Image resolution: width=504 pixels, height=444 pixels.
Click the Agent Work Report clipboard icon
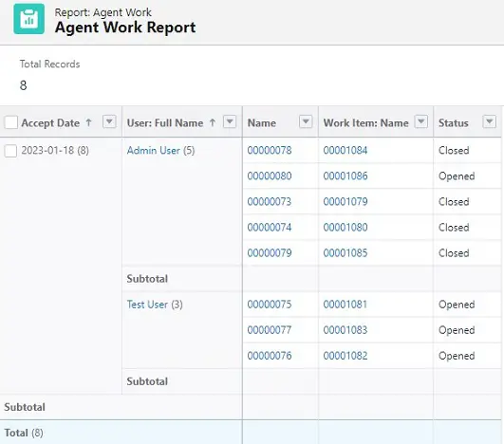pos(28,19)
